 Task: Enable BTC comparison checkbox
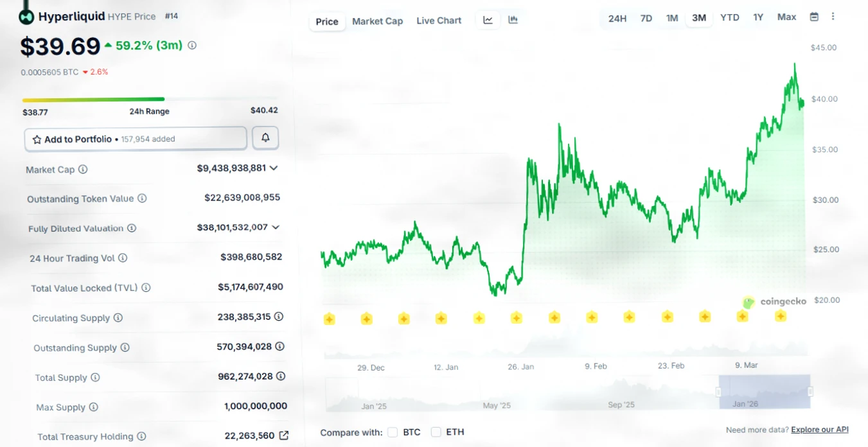[393, 432]
